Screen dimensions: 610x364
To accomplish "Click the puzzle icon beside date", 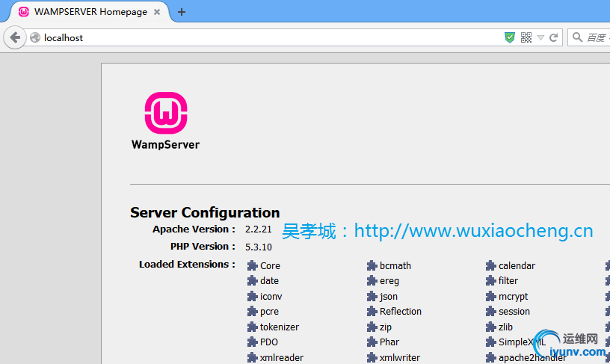I will (253, 281).
